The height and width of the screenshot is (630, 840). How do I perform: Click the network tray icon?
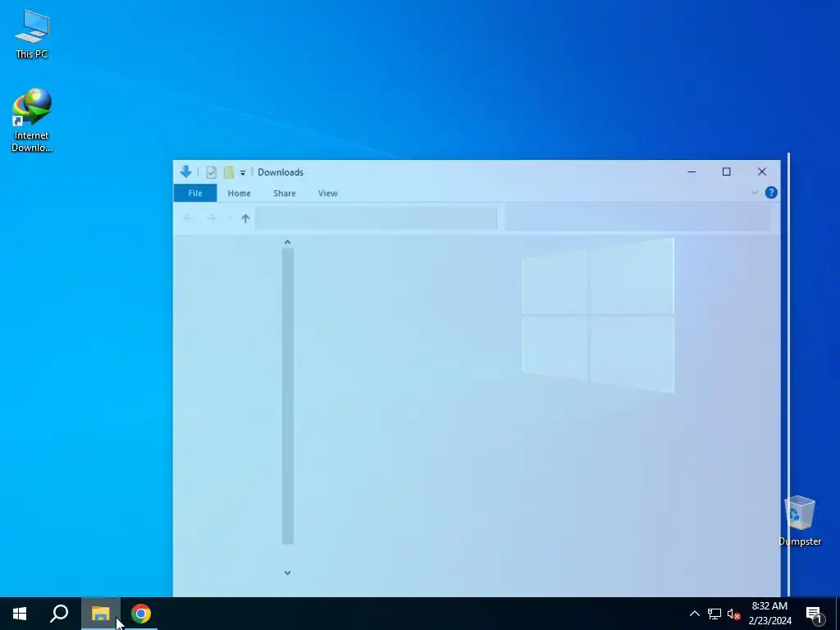click(714, 614)
